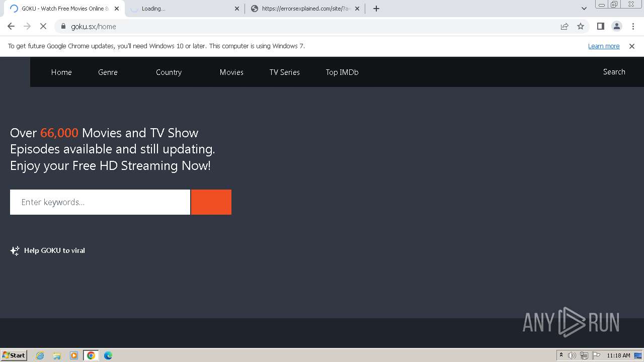
Task: Open the Windows Start menu
Action: click(x=14, y=355)
